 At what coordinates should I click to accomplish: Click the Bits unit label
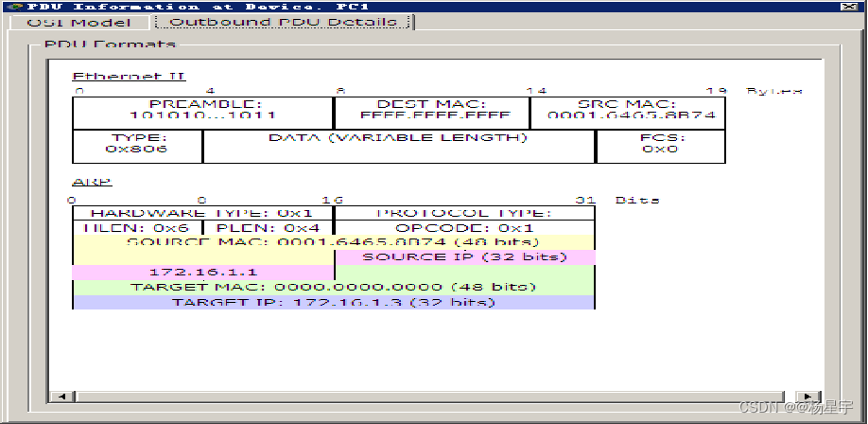(637, 200)
